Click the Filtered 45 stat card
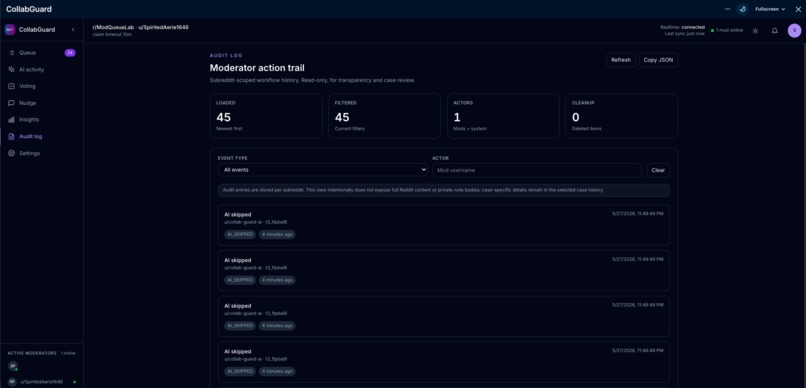The width and height of the screenshot is (806, 388). click(384, 116)
